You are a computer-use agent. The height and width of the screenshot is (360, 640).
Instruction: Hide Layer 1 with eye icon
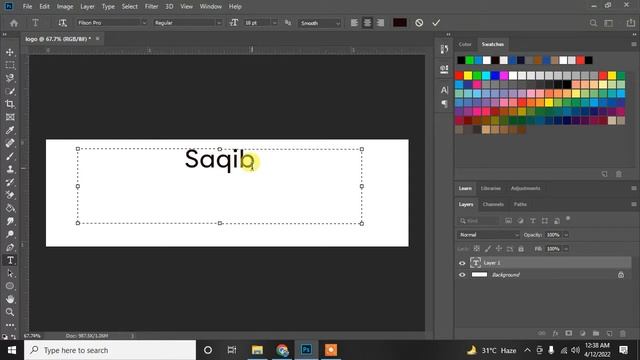(x=462, y=263)
